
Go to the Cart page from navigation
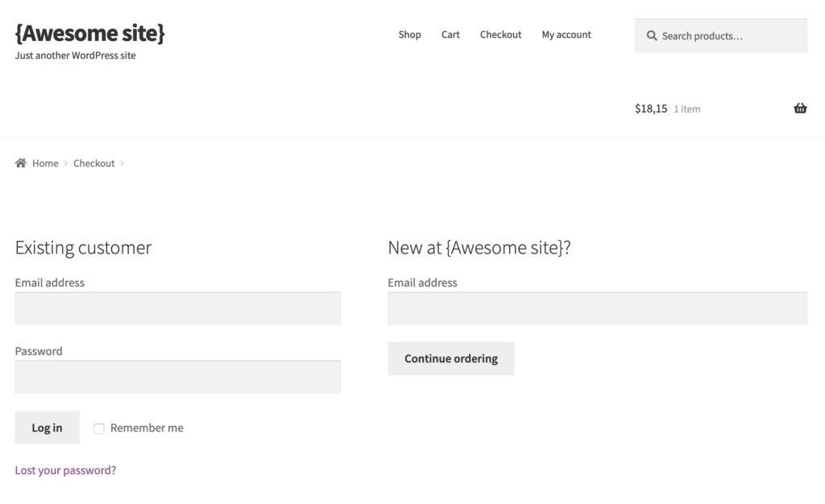click(450, 35)
